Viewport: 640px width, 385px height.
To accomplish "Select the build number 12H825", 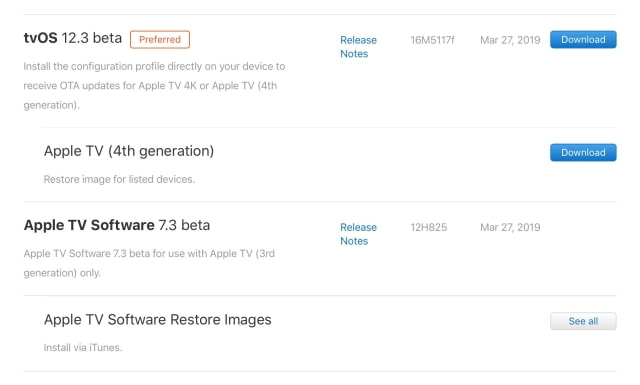I will coord(429,227).
